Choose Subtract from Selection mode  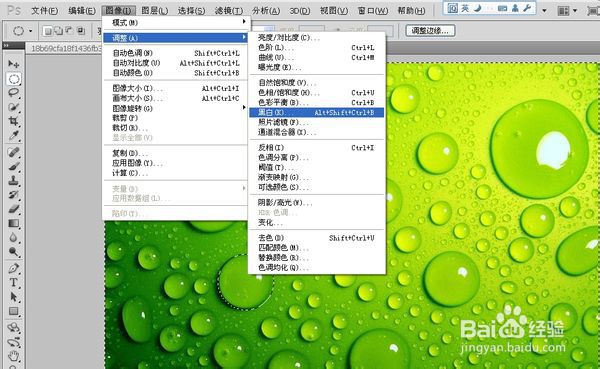coord(69,31)
